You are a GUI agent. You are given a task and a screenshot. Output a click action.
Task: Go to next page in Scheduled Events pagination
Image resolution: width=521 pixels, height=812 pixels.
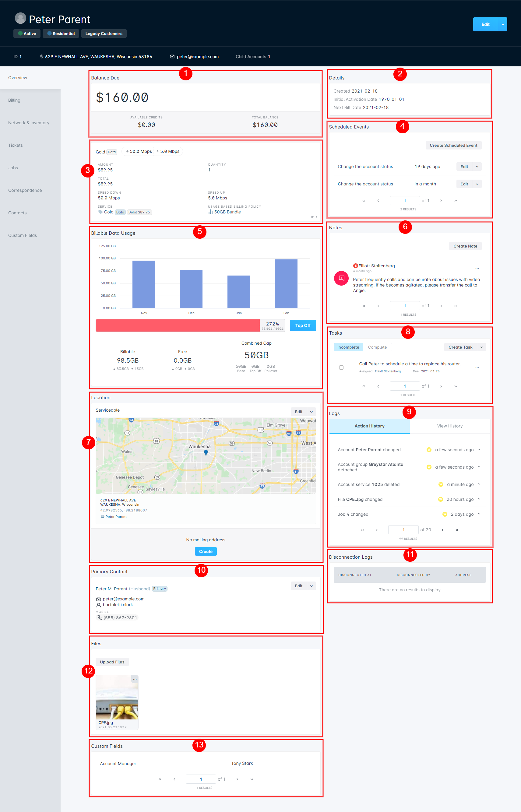point(441,201)
